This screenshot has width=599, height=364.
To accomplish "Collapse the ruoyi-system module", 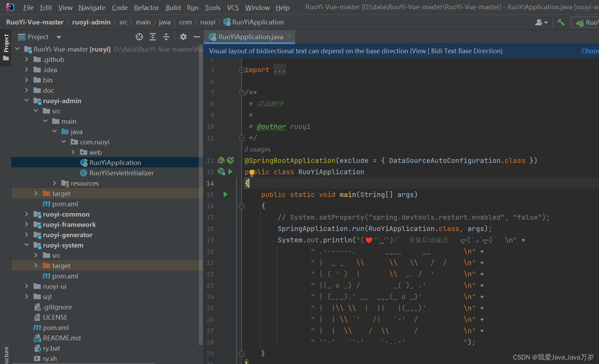I will click(x=26, y=245).
